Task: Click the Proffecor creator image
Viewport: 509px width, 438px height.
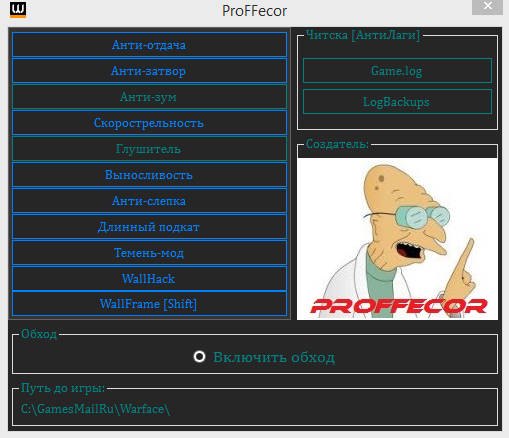Action: [397, 239]
